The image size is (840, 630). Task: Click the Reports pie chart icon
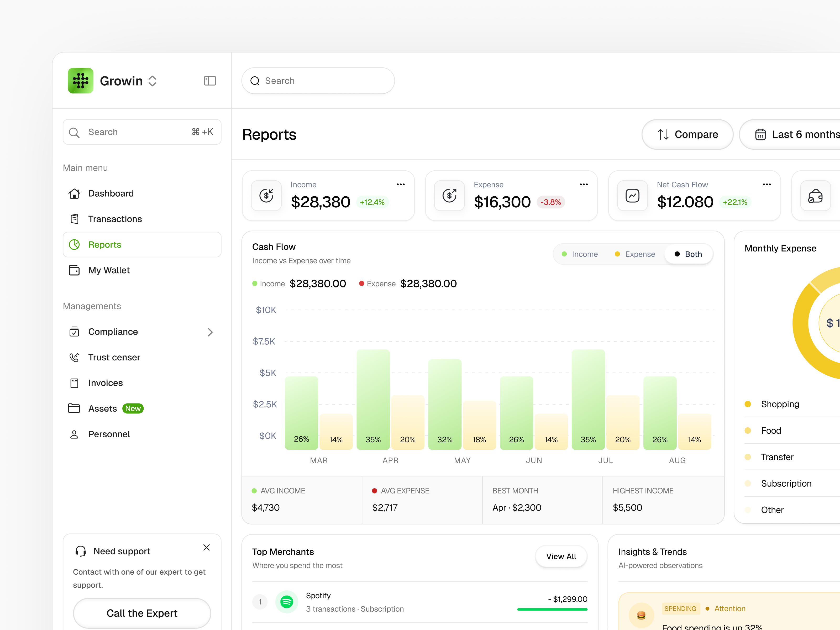[75, 245]
